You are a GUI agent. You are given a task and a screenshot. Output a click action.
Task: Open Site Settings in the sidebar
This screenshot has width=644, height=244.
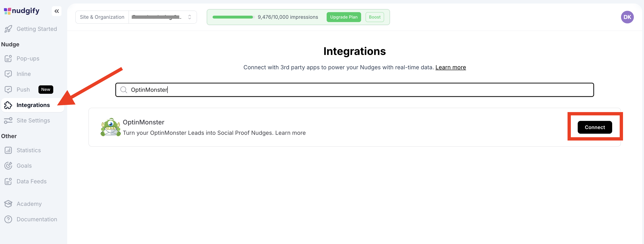33,120
